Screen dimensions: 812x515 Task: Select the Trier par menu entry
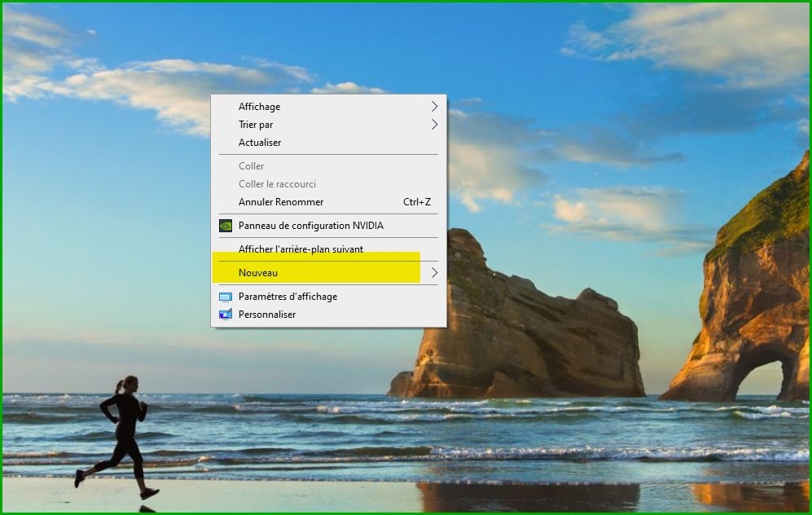[x=256, y=125]
